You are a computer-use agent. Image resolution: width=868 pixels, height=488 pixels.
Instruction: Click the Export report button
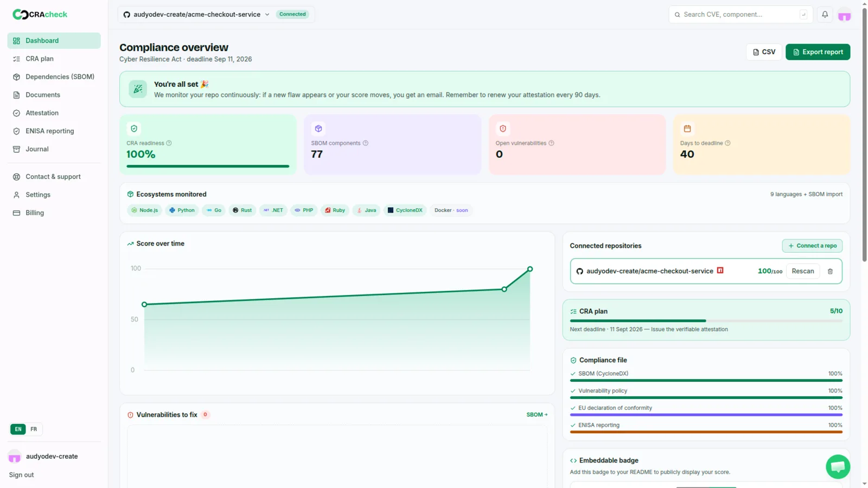(x=818, y=52)
